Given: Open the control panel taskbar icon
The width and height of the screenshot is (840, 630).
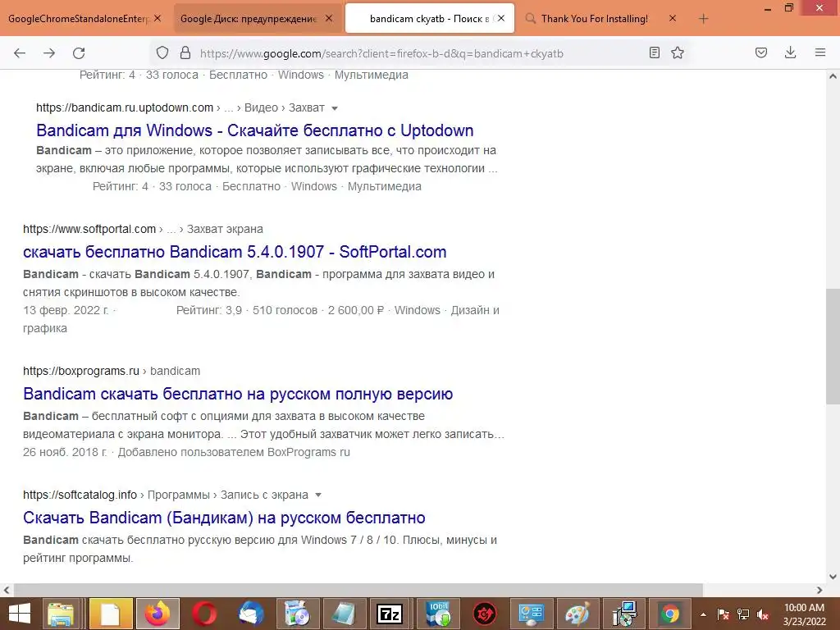Looking at the screenshot, I should pos(531,614).
